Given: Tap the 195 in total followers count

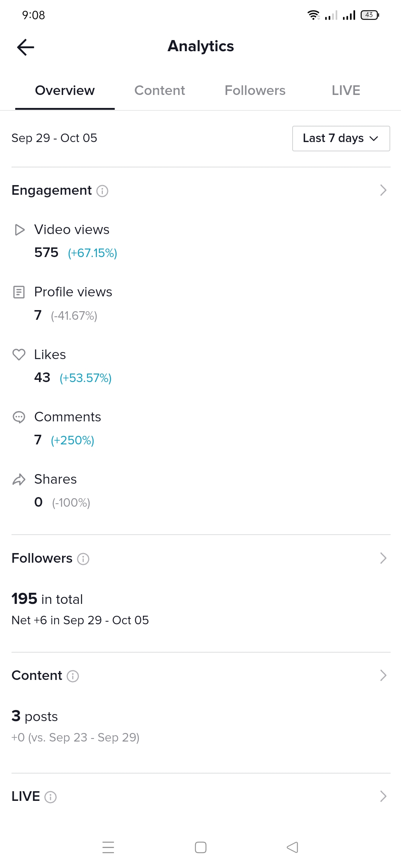Looking at the screenshot, I should (x=47, y=599).
